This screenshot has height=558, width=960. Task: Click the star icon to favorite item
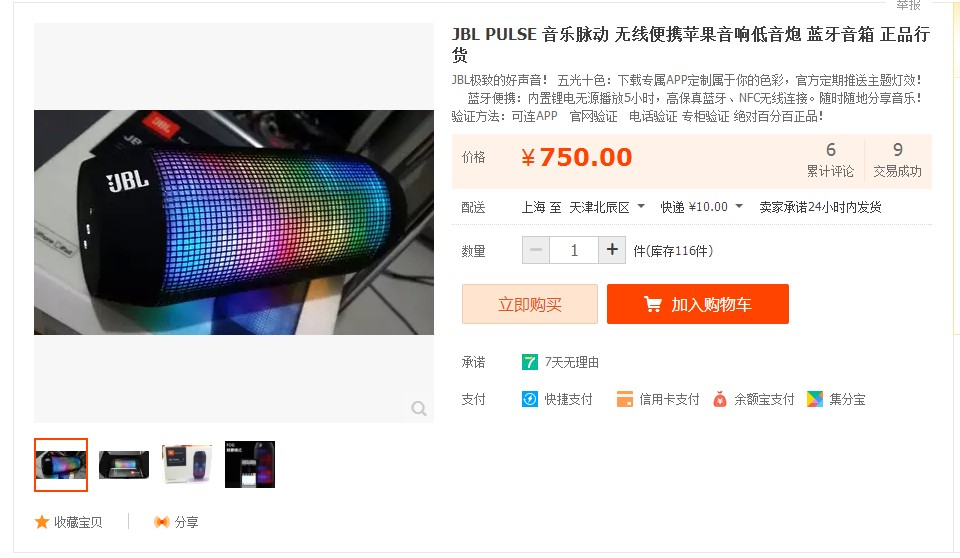[x=42, y=522]
